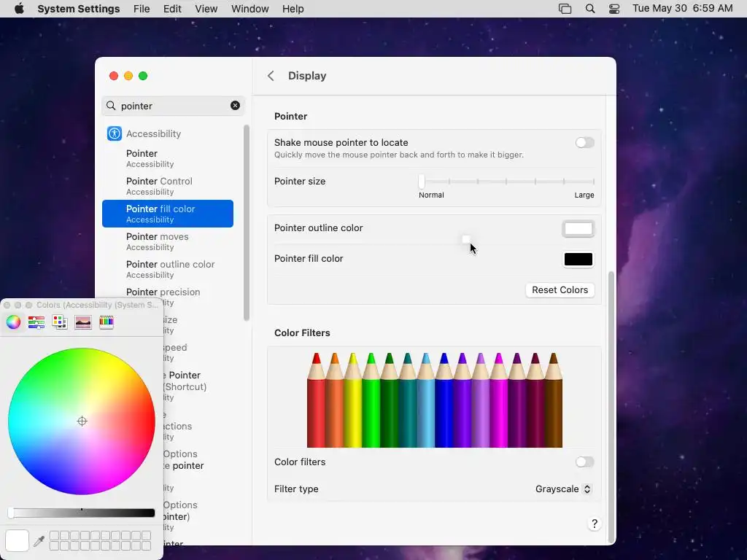Open Spotlight search in the menu bar

(x=589, y=9)
